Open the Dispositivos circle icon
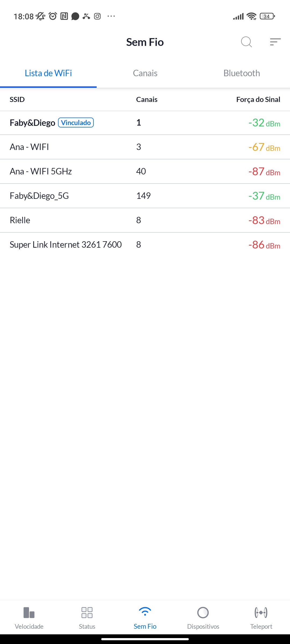290x644 pixels. (x=203, y=613)
